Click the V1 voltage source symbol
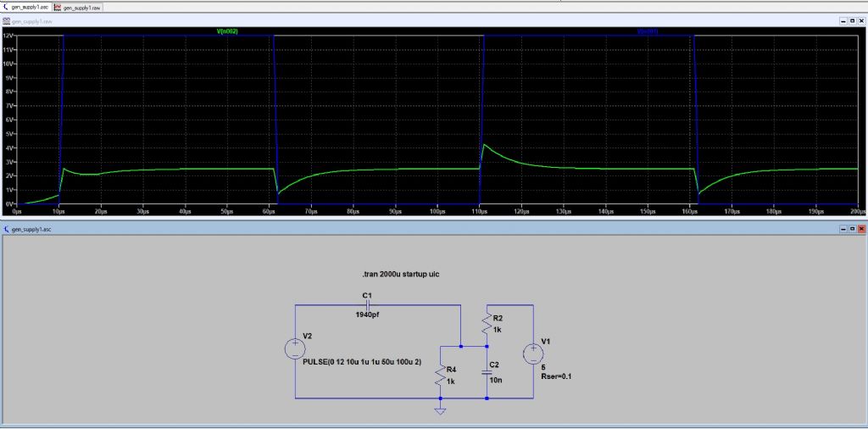Screen dimensions: 868x429 click(533, 354)
